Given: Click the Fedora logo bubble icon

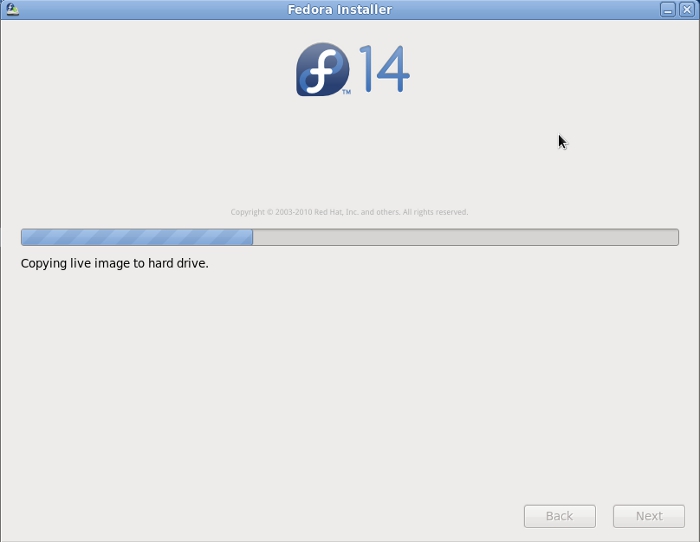Looking at the screenshot, I should 322,70.
